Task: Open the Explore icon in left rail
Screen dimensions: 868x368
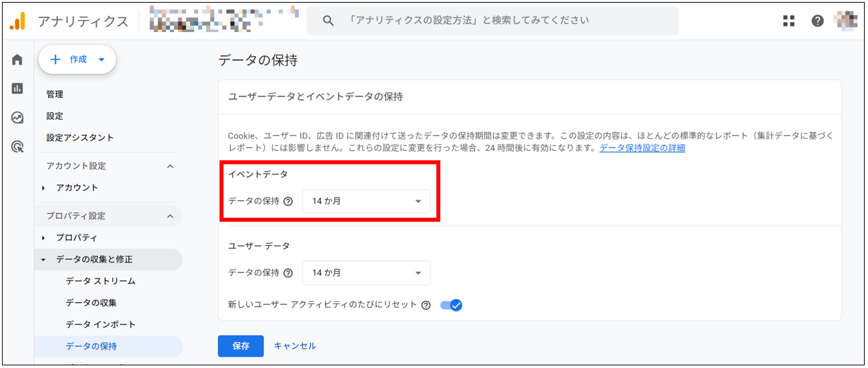Action: (17, 118)
